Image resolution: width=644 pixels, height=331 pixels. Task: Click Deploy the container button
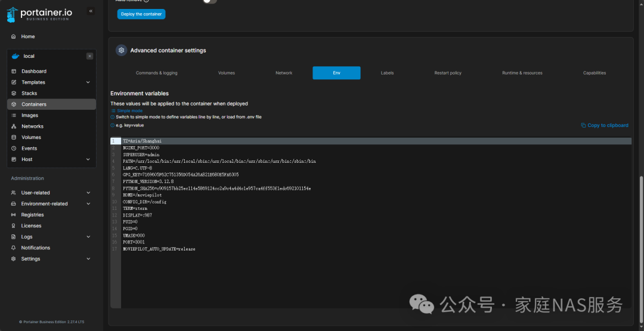(x=141, y=14)
